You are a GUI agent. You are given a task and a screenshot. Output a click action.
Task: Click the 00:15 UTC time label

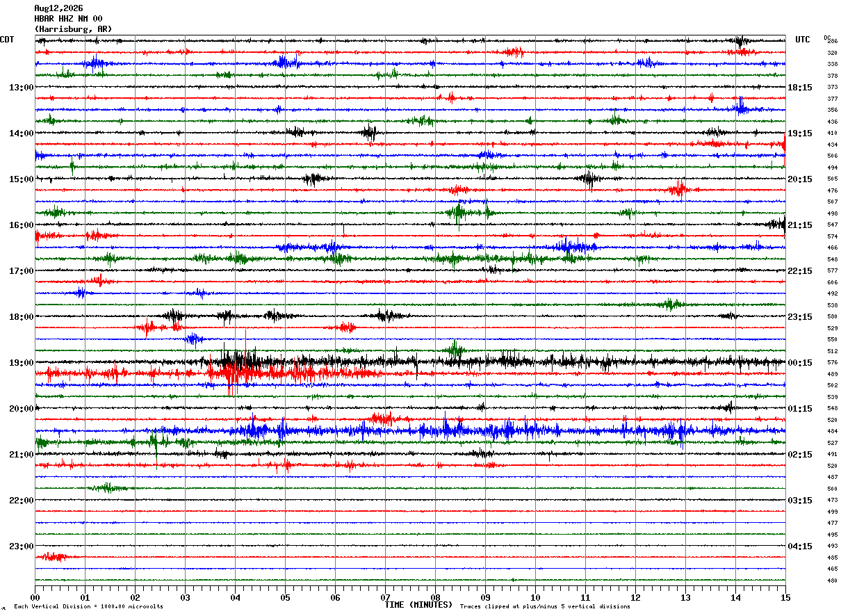click(800, 363)
